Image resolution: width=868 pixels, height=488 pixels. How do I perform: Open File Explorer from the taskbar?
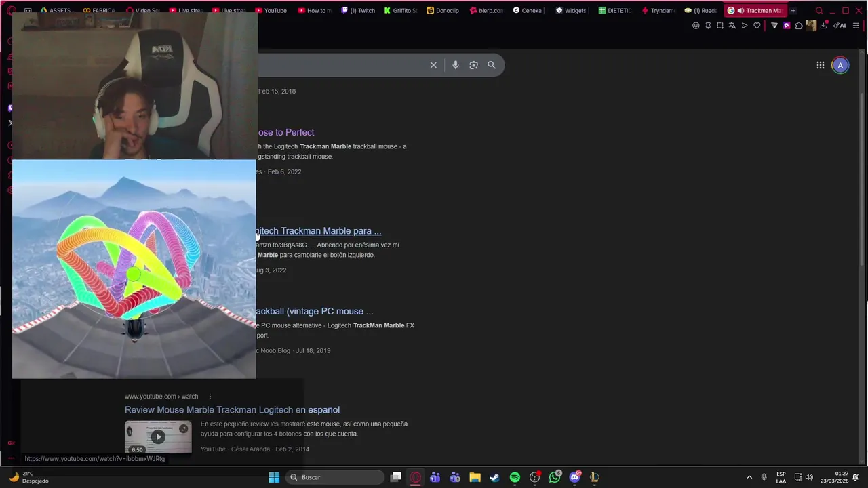pos(475,477)
